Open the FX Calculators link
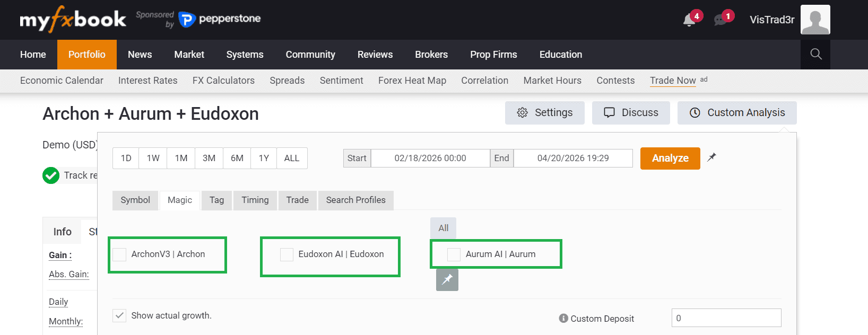 click(x=223, y=81)
